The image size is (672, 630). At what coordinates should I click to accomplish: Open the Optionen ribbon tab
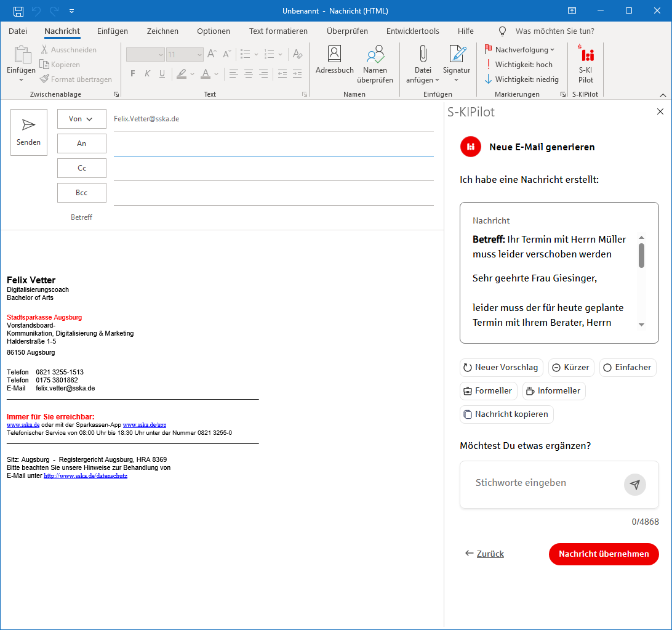click(x=214, y=31)
